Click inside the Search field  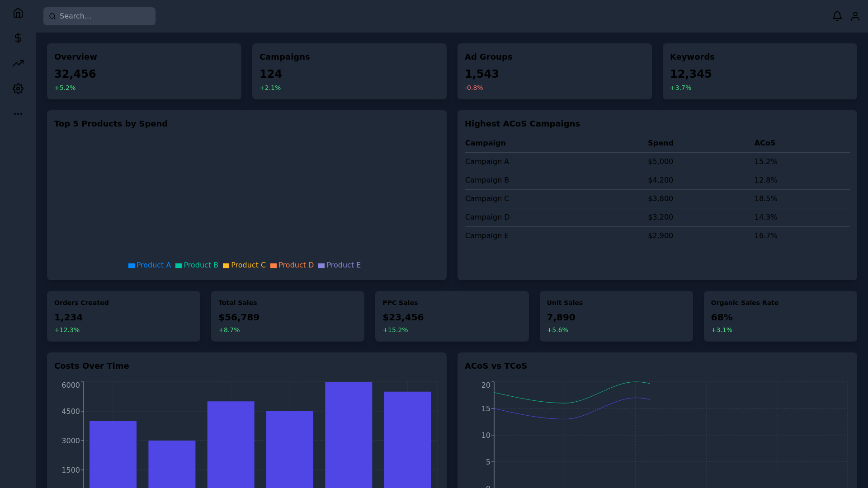click(x=99, y=16)
